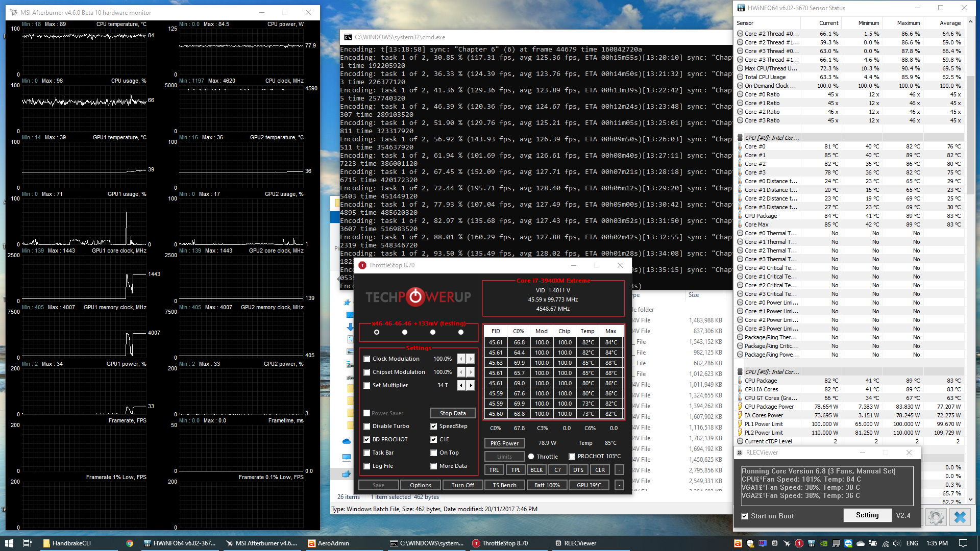
Task: Open the Action Center notification icon
Action: (x=963, y=543)
